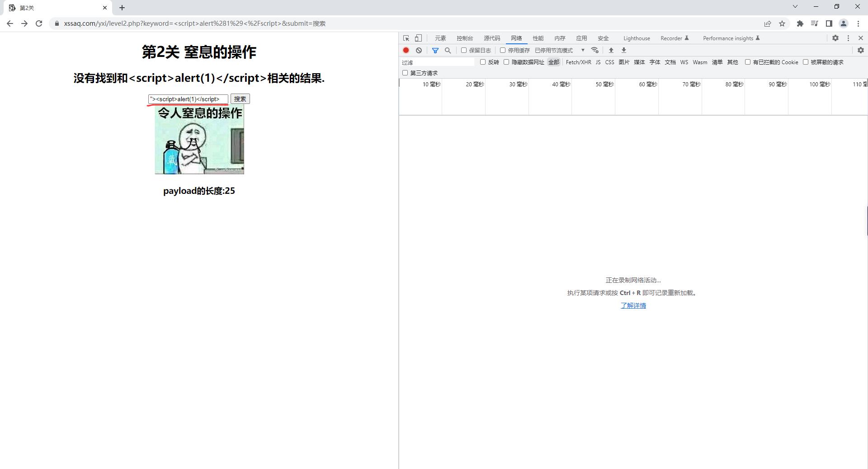The image size is (868, 469).
Task: Reload the page with the refresh icon
Action: tap(39, 23)
